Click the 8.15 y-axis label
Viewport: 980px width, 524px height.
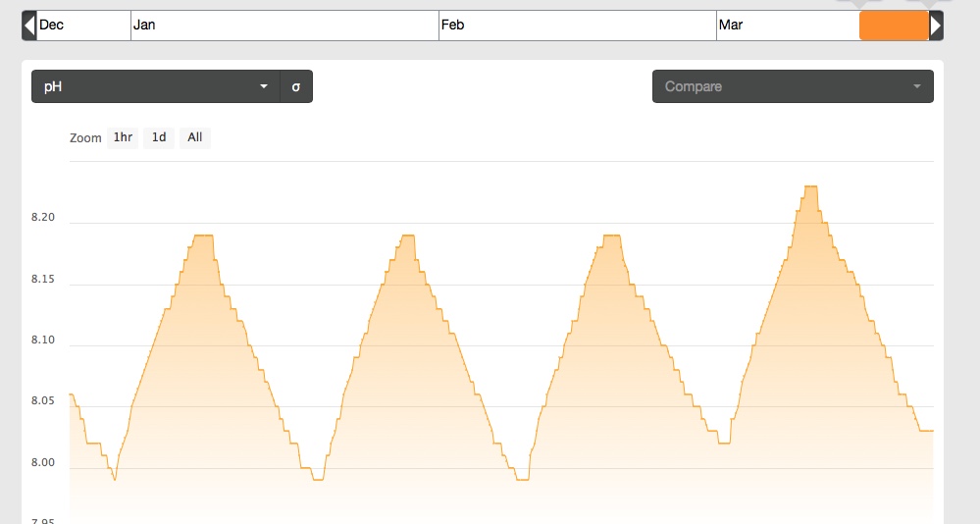(43, 279)
